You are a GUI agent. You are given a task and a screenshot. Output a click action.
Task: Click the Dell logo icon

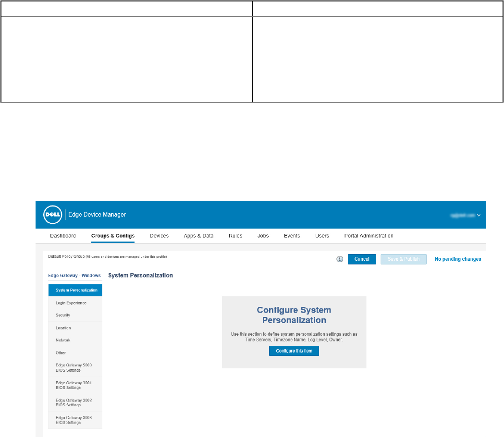[x=53, y=215]
